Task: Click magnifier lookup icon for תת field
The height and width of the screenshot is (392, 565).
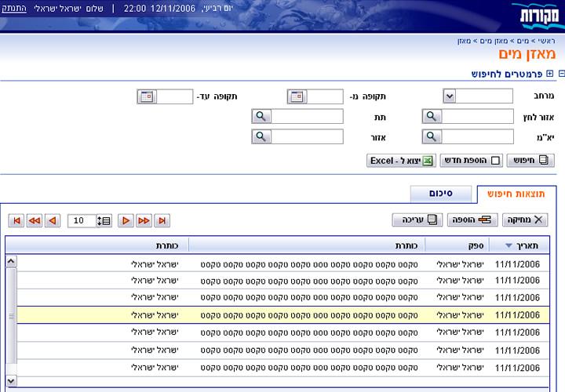Action: click(261, 117)
